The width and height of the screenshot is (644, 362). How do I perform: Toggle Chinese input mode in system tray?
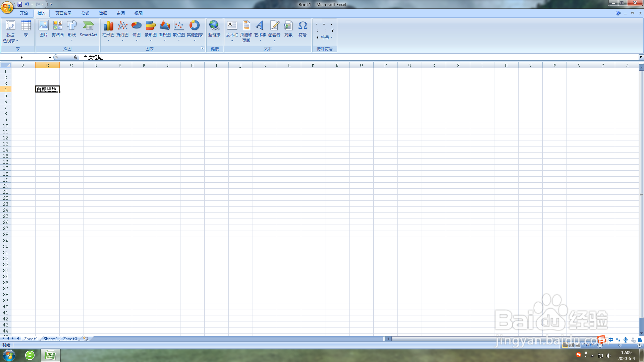tap(610, 340)
